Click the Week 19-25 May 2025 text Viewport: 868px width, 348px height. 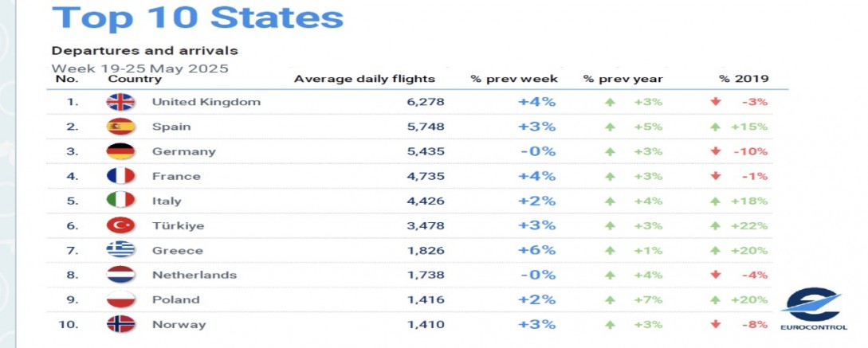click(140, 68)
